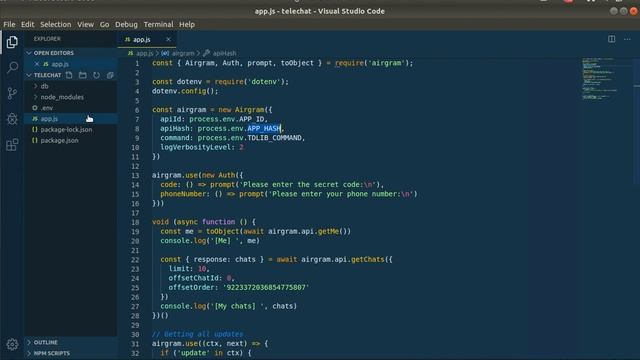Click the New File icon in TELECHAT header
The image size is (640, 360).
tap(69, 75)
